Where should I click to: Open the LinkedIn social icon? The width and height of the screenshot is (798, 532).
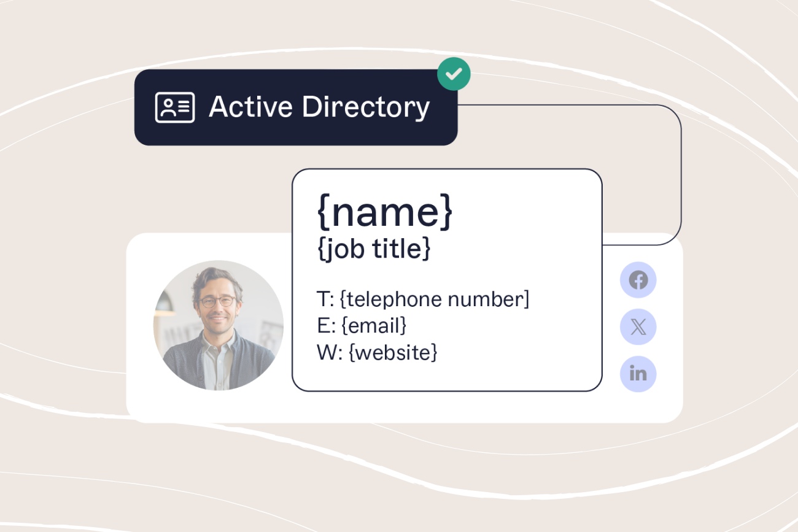tap(638, 374)
